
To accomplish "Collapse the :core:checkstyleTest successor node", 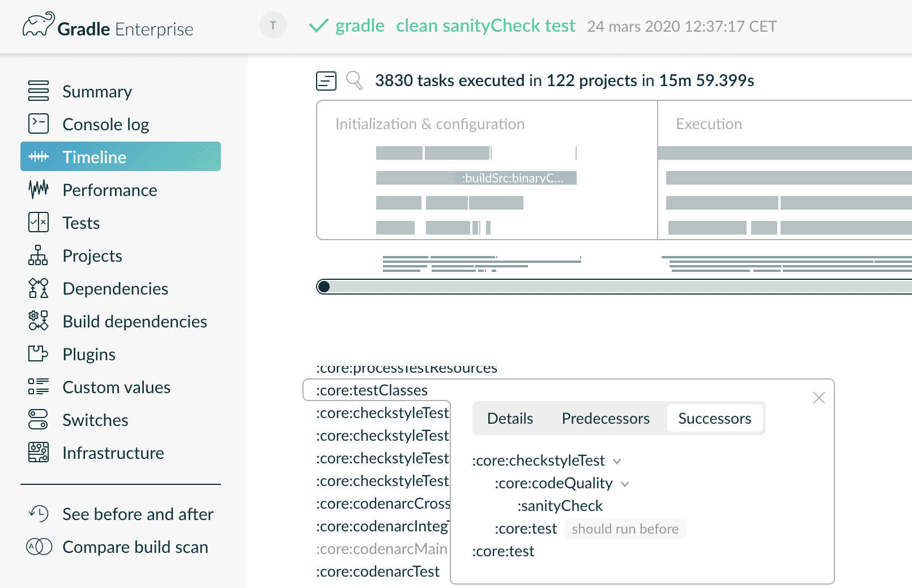I will pos(617,461).
